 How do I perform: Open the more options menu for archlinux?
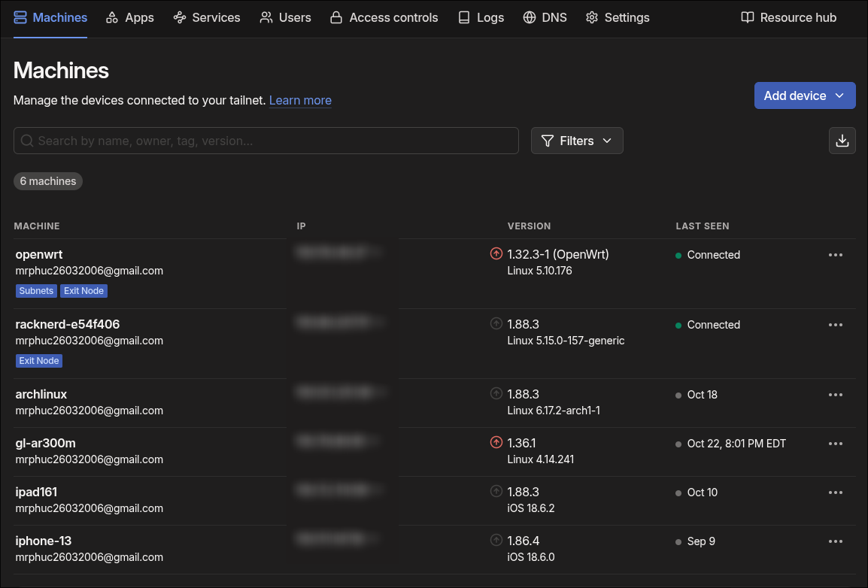point(836,395)
